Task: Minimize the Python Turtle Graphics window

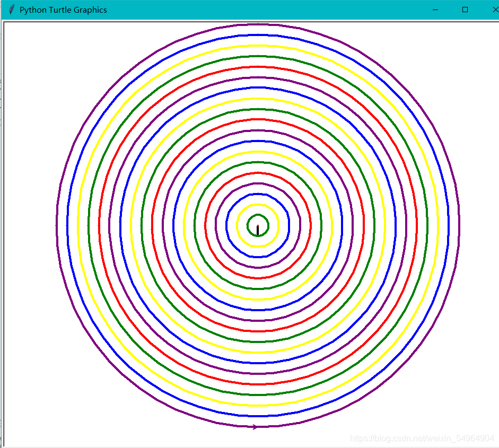Action: (x=435, y=10)
